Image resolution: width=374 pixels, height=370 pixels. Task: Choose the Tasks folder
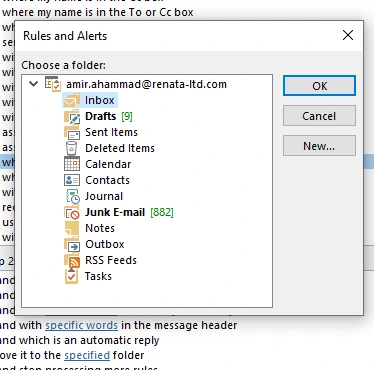click(x=98, y=276)
